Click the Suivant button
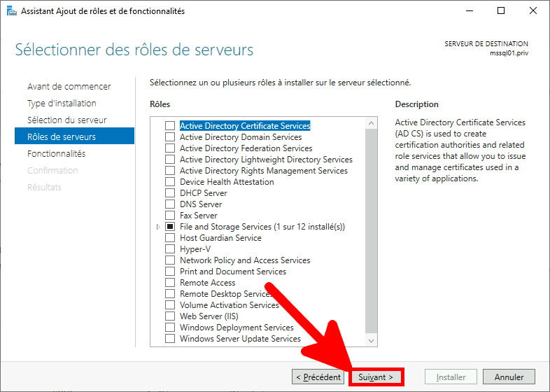The height and width of the screenshot is (392, 550). point(376,377)
